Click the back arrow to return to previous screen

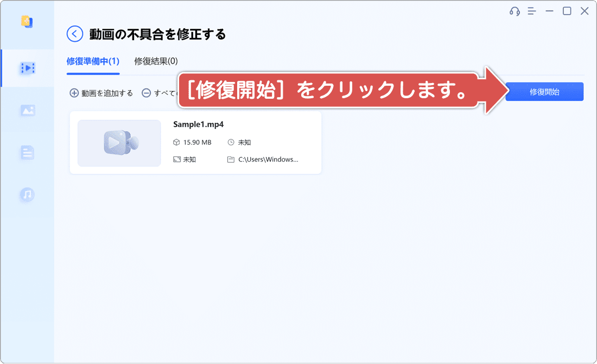[73, 34]
